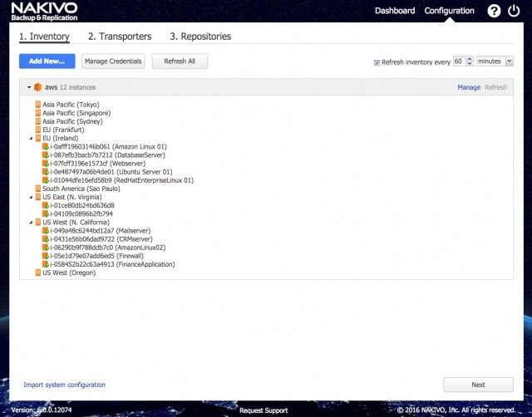
Task: Click the Asia Pacific (Singapore) region icon
Action: [x=38, y=113]
